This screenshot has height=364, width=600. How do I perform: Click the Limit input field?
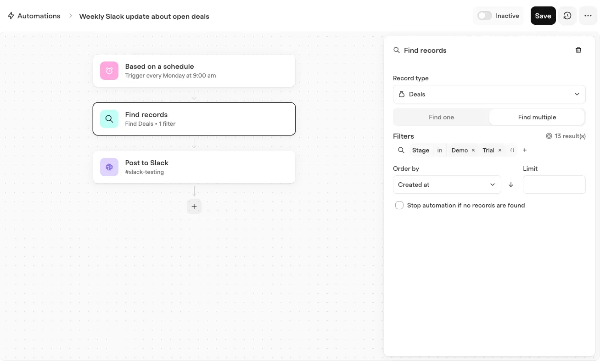pyautogui.click(x=554, y=185)
